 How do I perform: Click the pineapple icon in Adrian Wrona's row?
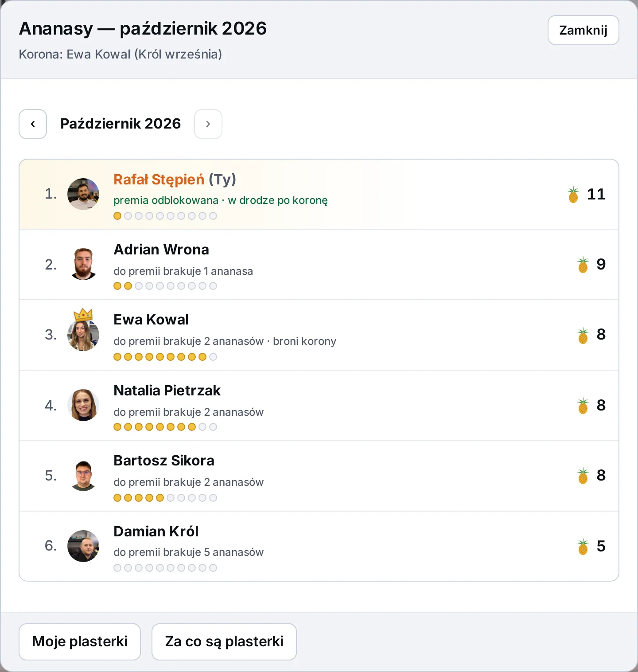583,265
